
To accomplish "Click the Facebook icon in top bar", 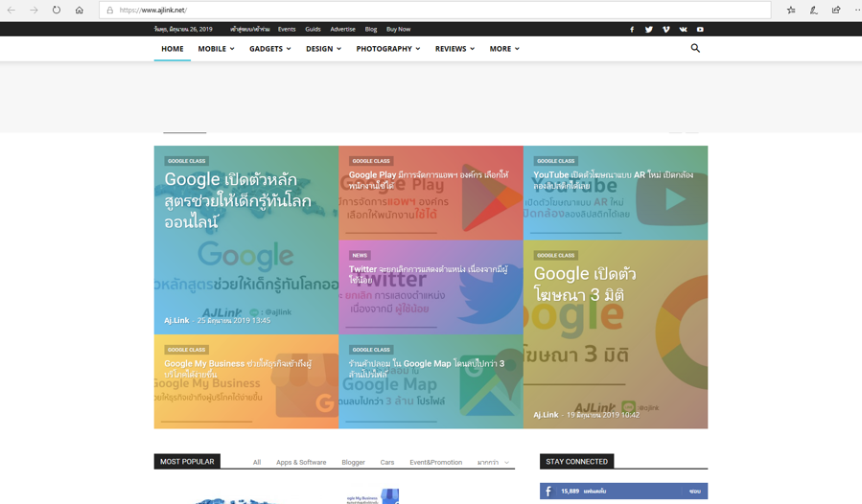I will pos(632,30).
